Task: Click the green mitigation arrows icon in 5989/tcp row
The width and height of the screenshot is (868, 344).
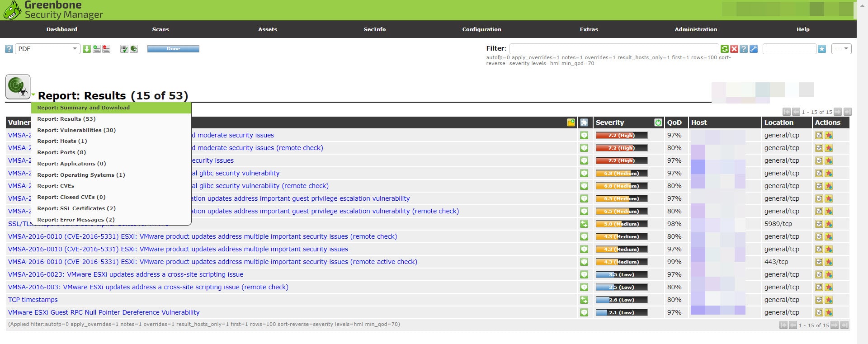Action: pos(584,224)
